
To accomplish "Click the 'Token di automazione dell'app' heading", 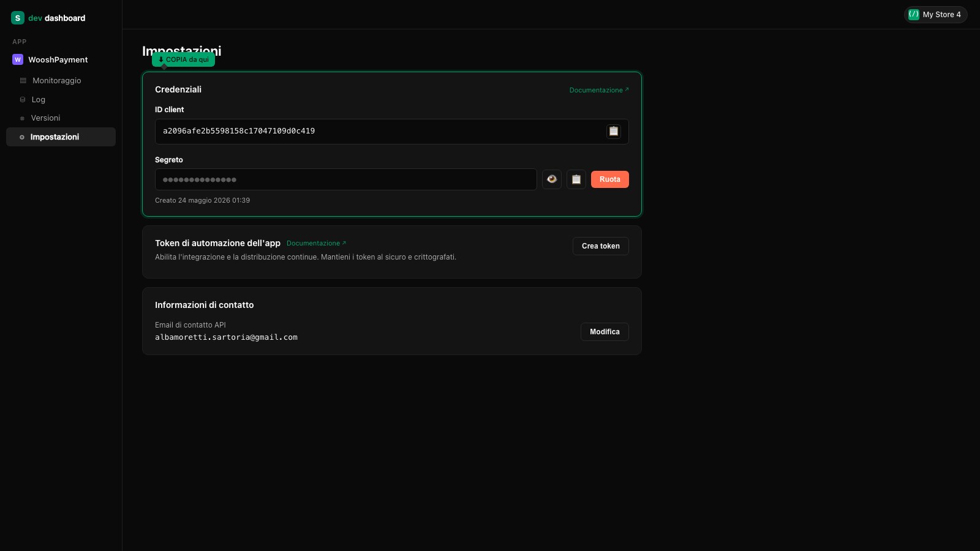I will (x=217, y=243).
